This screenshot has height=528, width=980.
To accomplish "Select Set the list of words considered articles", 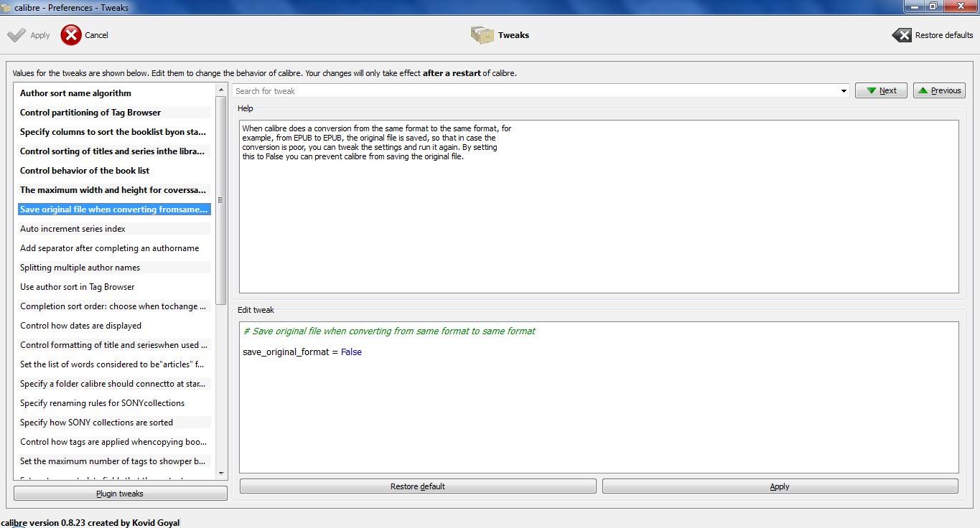I will pos(115,364).
